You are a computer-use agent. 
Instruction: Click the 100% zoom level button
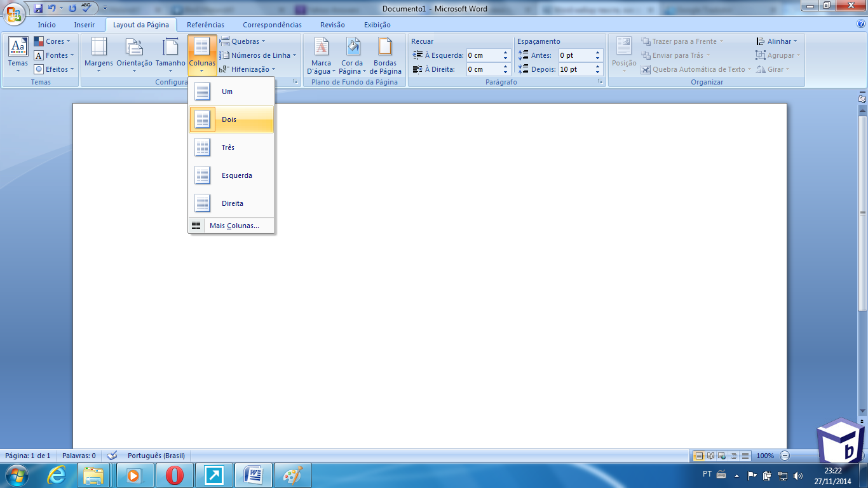pos(765,456)
